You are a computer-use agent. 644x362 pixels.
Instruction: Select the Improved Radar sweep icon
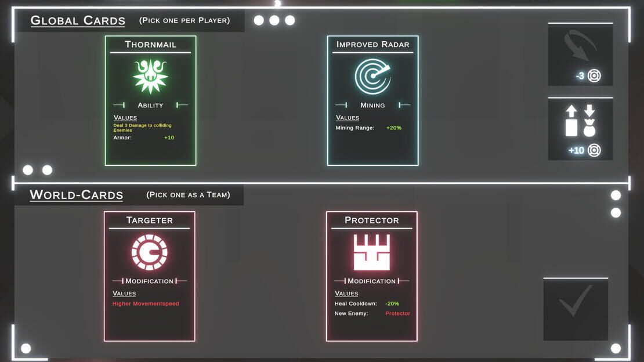372,76
